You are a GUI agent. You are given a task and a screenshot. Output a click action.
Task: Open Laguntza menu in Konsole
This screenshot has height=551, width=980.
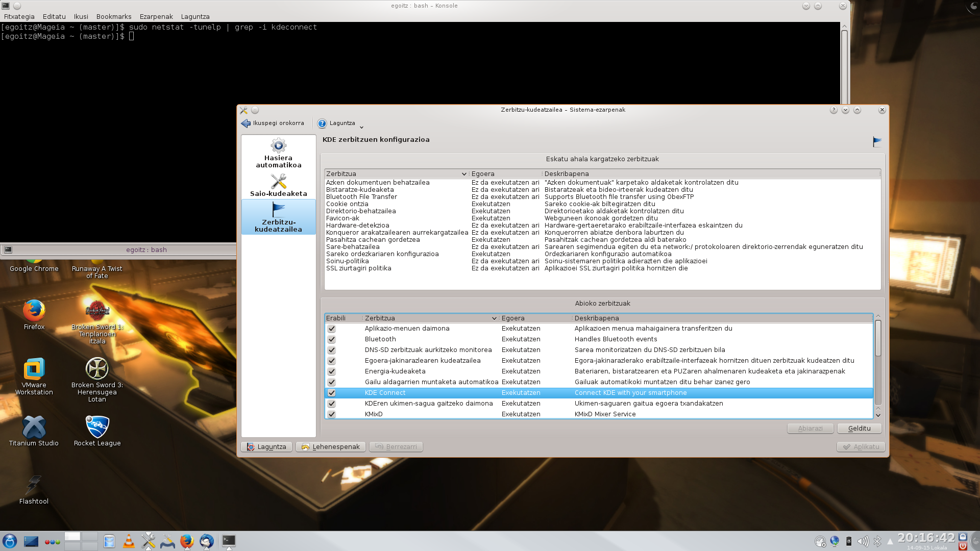(x=195, y=16)
